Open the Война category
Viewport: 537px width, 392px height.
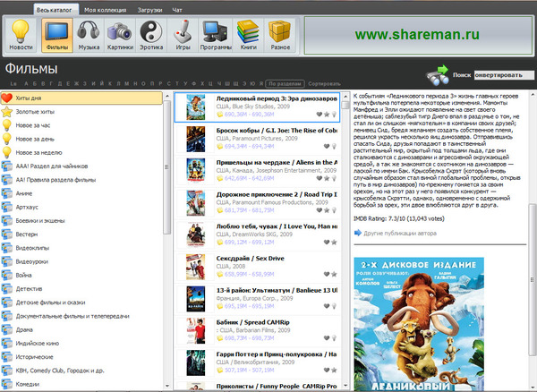tap(81, 276)
